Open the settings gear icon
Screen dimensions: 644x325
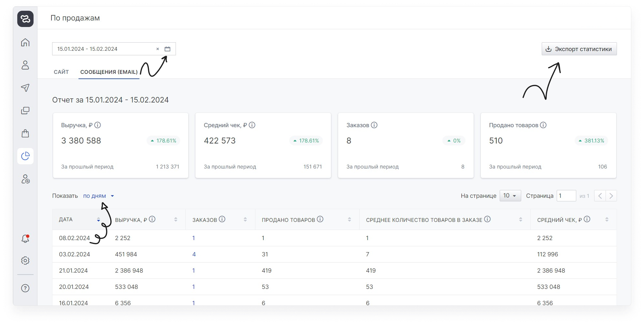pyautogui.click(x=25, y=261)
